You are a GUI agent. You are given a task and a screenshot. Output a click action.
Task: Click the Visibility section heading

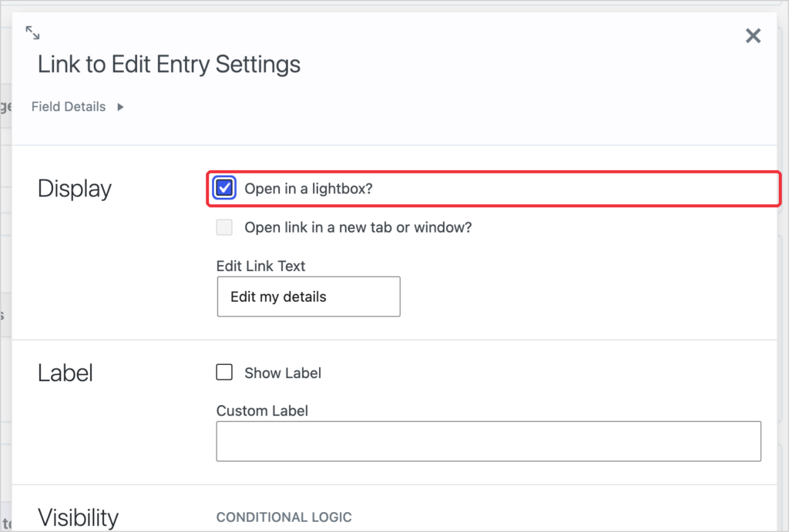[x=78, y=518]
